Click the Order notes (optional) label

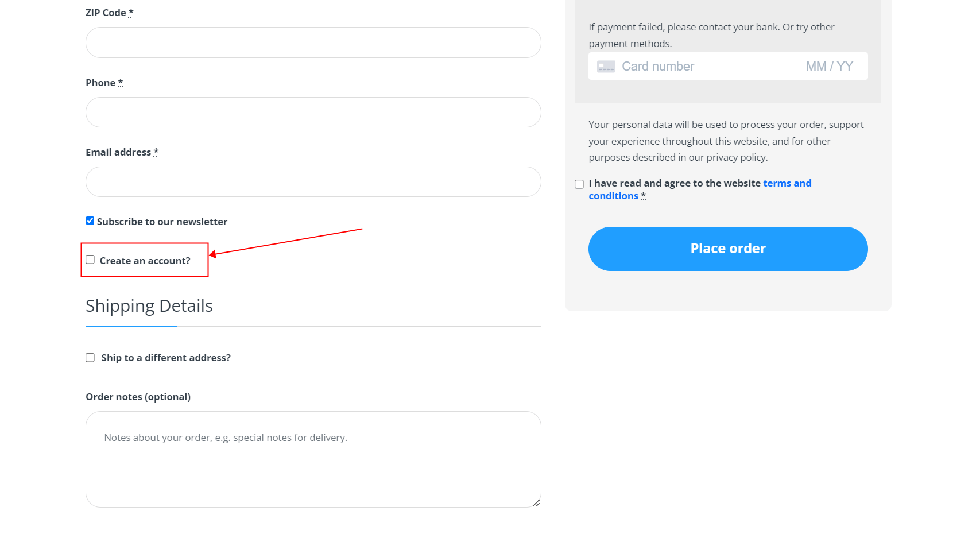tap(138, 397)
